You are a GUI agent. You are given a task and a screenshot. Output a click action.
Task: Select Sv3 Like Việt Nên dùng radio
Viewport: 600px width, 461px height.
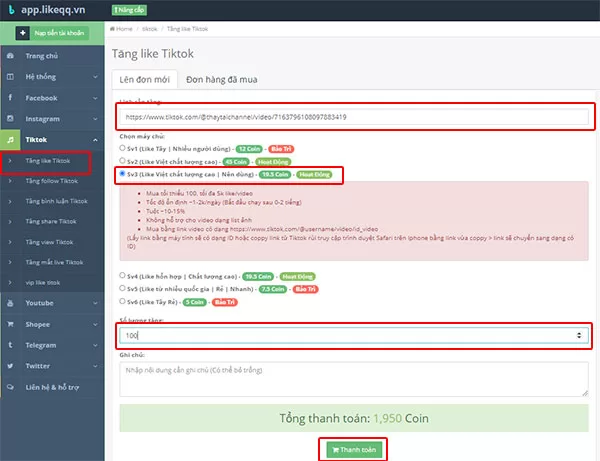pos(122,174)
